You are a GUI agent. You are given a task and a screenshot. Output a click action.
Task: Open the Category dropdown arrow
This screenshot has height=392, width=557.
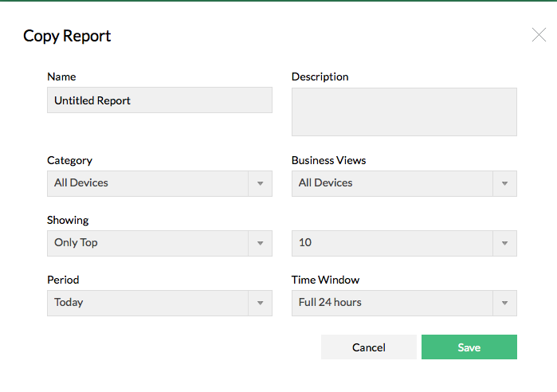(x=260, y=183)
